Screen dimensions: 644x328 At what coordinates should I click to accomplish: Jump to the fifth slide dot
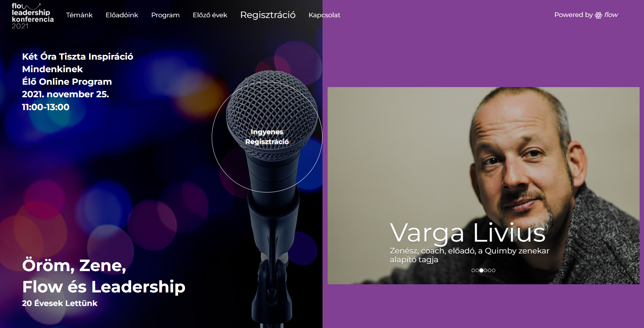490,270
